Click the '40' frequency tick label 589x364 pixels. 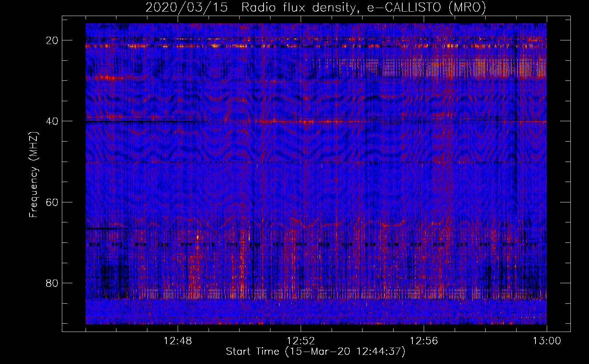(x=52, y=121)
